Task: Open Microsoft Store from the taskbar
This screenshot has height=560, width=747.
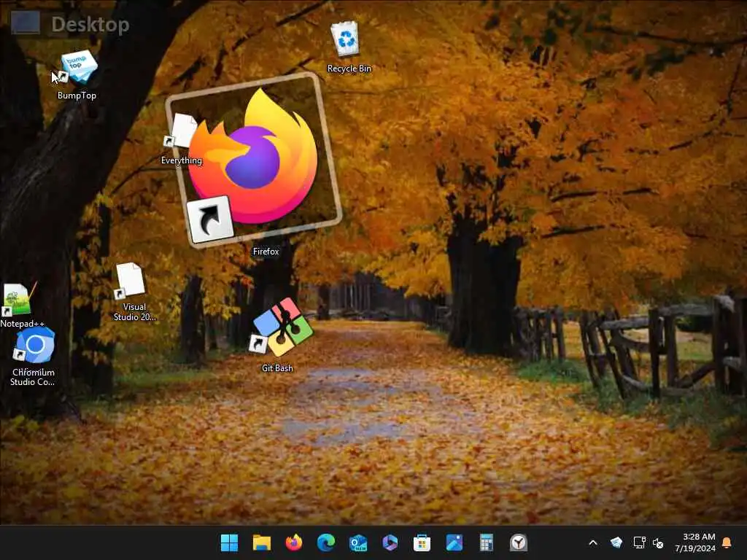Action: (422, 542)
